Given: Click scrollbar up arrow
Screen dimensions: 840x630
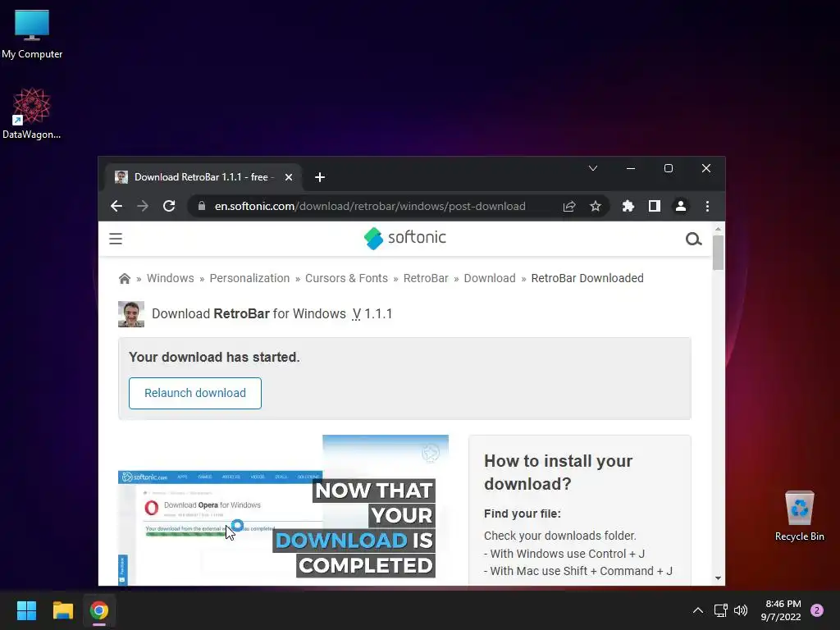Looking at the screenshot, I should pyautogui.click(x=719, y=229).
